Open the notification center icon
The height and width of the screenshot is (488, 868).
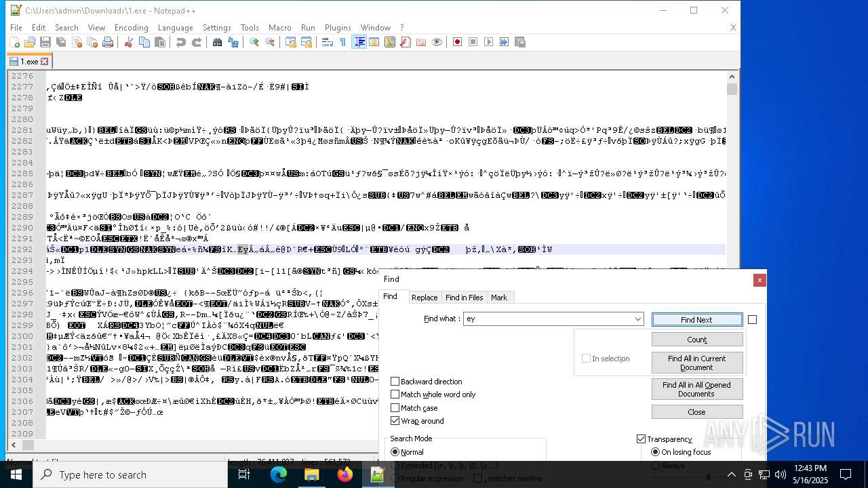846,474
